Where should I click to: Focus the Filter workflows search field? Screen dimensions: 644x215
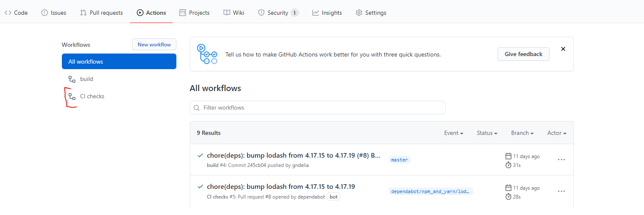[x=318, y=107]
